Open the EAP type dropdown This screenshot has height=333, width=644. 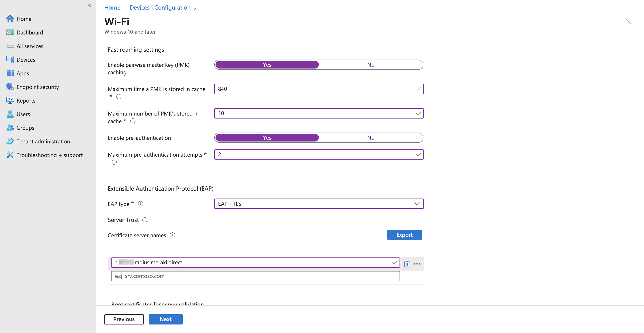pyautogui.click(x=319, y=204)
